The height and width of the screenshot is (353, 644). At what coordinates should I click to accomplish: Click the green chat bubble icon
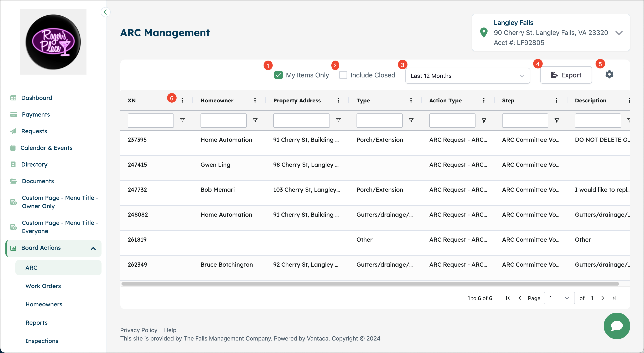tap(617, 326)
